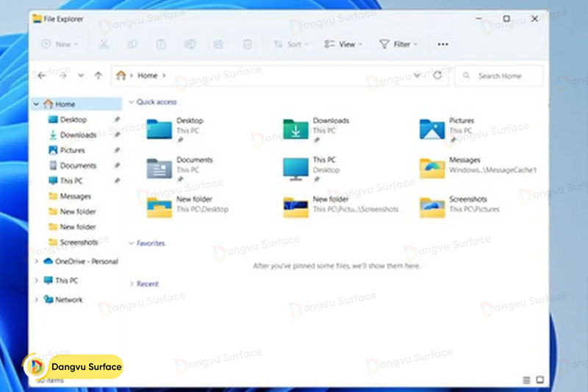The image size is (588, 392).
Task: Open the Messages folder tile
Action: 478,167
